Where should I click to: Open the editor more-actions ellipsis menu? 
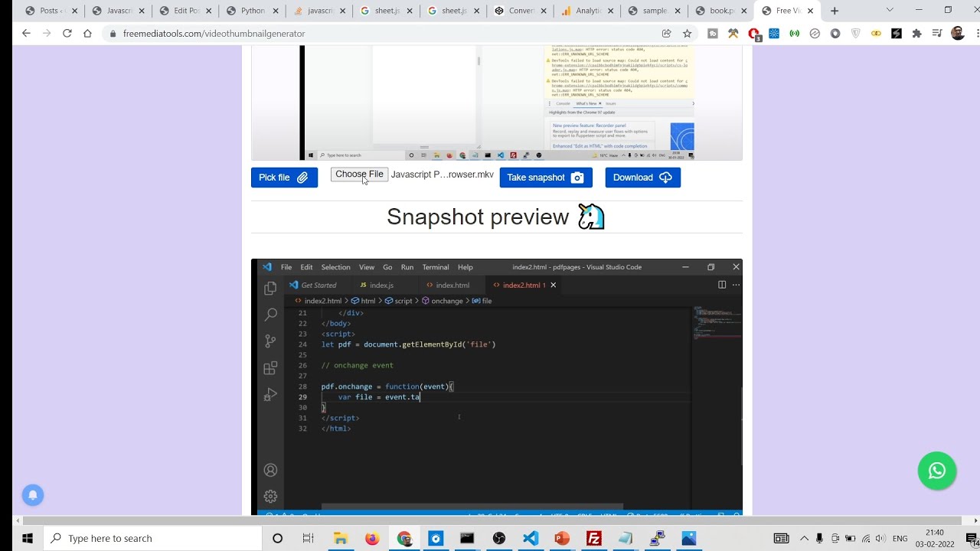735,285
